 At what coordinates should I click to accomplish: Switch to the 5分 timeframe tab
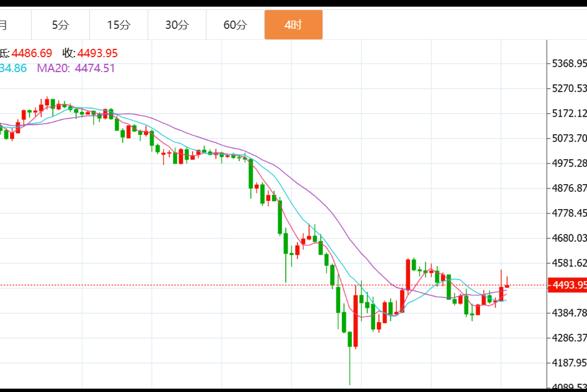coord(60,25)
